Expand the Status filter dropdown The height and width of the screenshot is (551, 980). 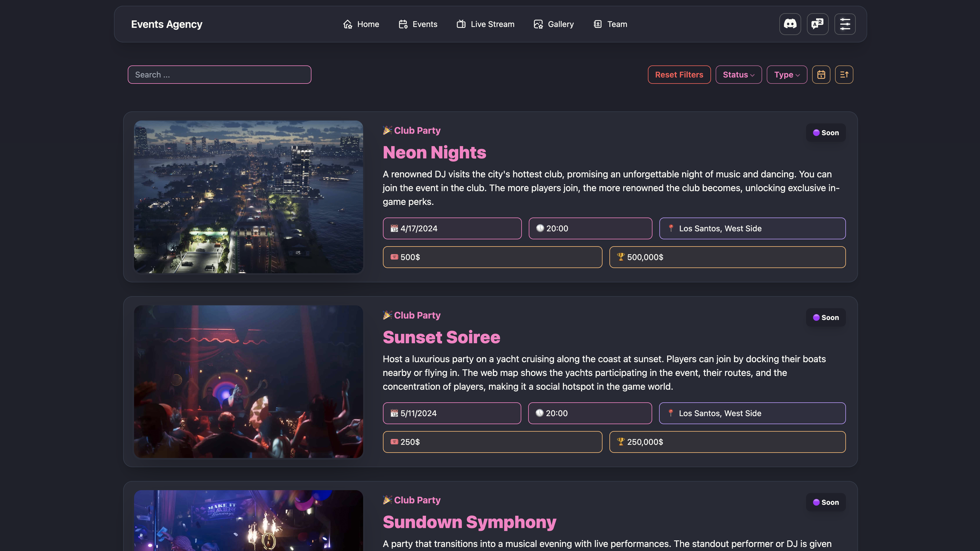pyautogui.click(x=738, y=75)
